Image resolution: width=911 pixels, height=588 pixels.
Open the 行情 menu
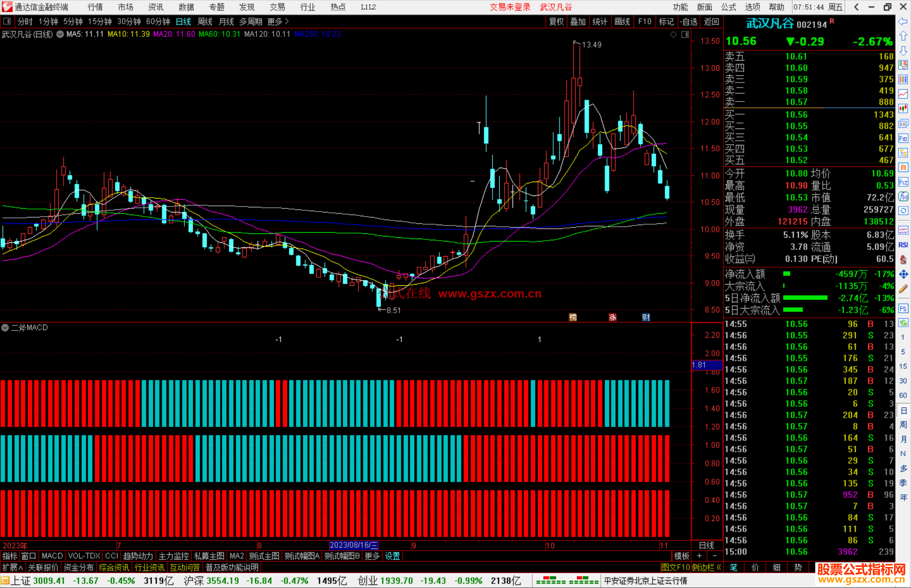click(95, 7)
